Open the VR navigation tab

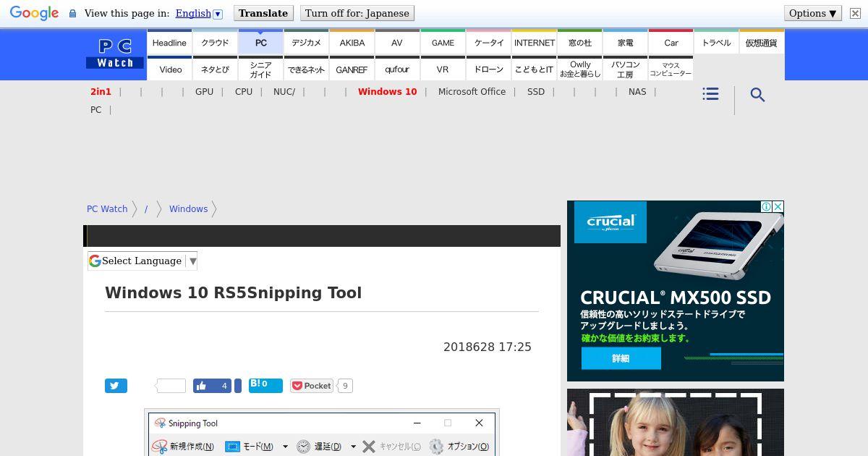click(443, 69)
